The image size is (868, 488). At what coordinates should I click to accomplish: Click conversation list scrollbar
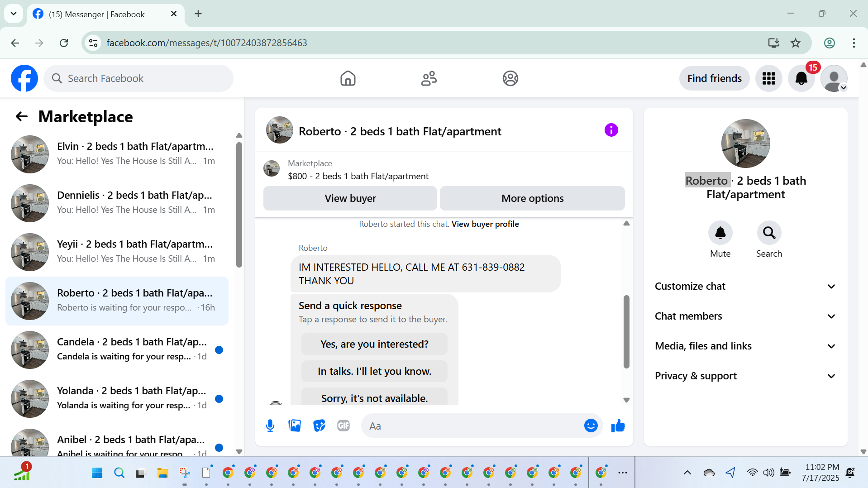coord(239,205)
